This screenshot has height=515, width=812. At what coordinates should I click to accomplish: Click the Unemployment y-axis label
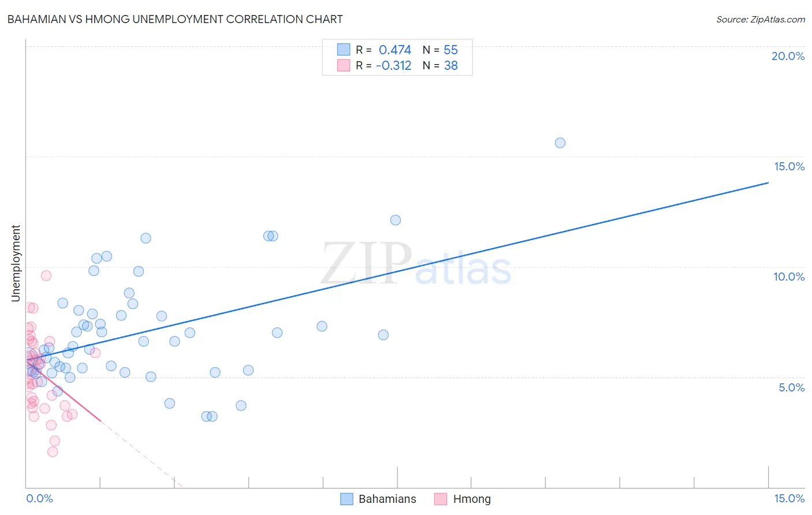(16, 263)
